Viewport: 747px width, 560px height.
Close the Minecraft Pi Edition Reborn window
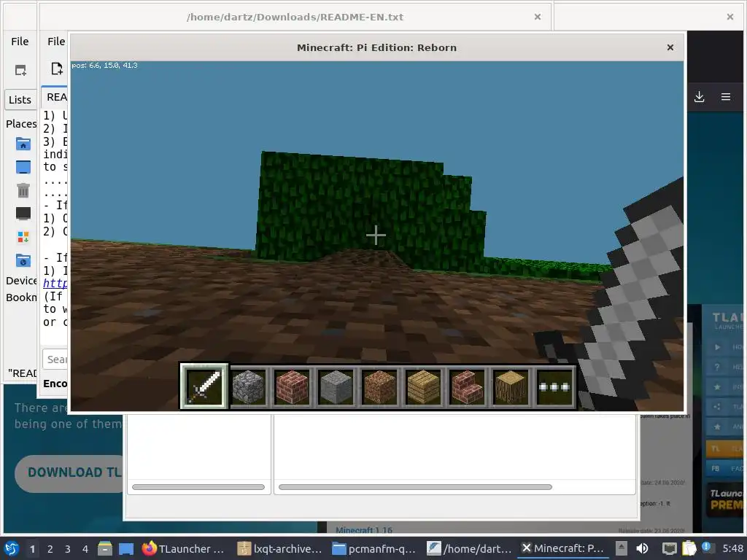tap(670, 47)
